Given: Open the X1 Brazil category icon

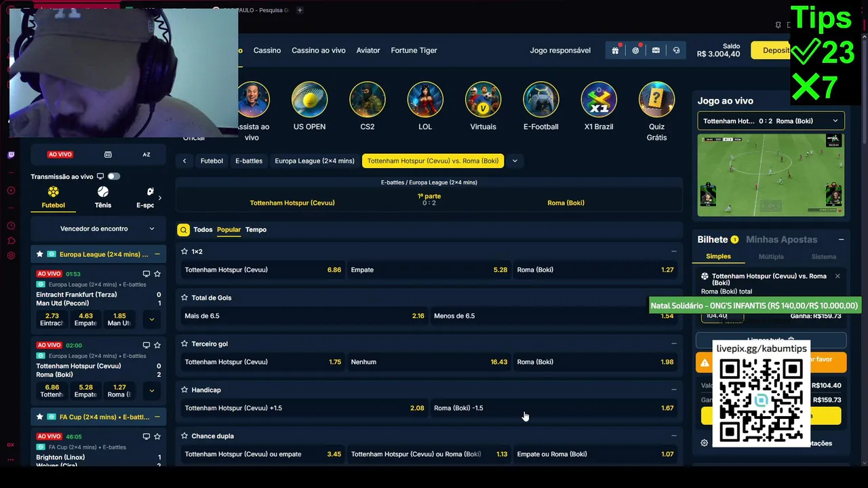Looking at the screenshot, I should pyautogui.click(x=599, y=100).
